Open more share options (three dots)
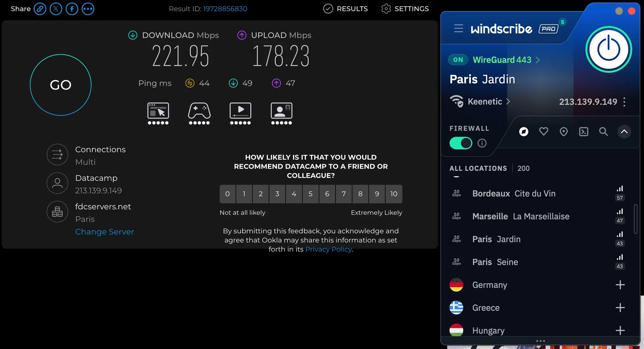644x349 pixels. tap(88, 9)
